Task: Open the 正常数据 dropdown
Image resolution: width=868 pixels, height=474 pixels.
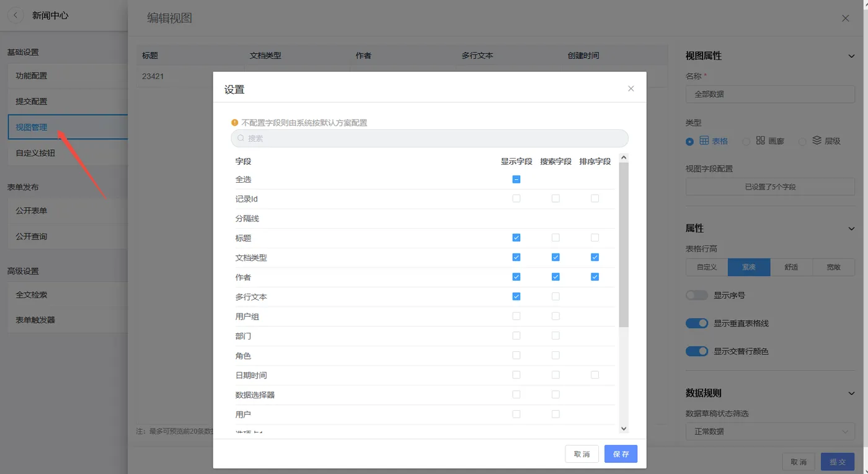Action: (x=769, y=431)
